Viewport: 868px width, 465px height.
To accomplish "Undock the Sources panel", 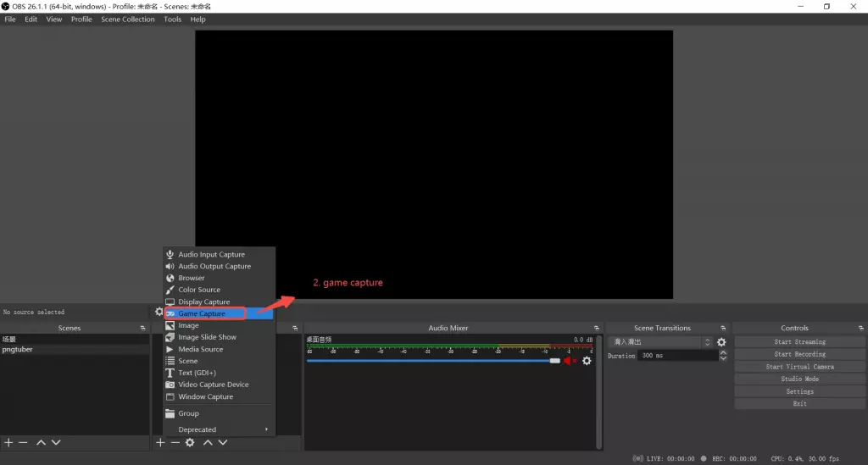I will tap(295, 329).
